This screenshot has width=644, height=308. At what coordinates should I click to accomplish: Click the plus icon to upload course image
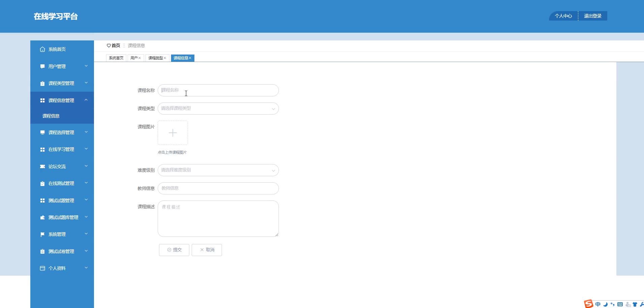tap(173, 133)
